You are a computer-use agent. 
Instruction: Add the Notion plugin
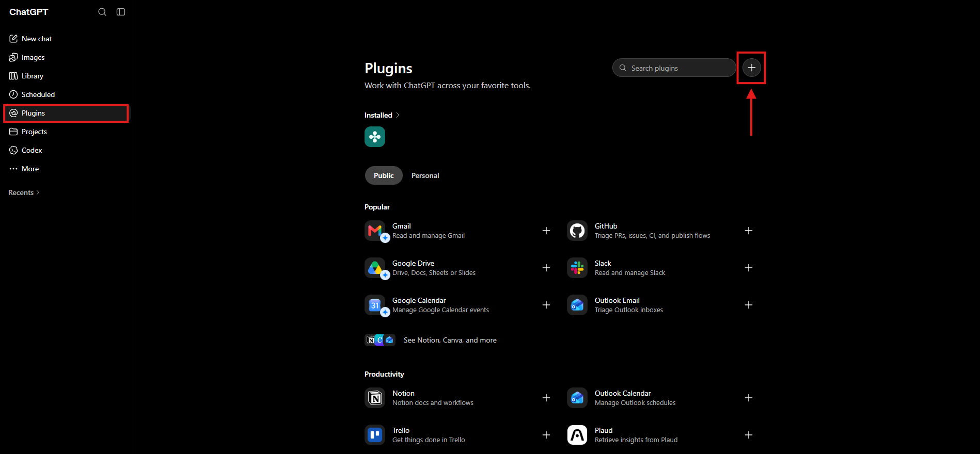click(x=546, y=398)
